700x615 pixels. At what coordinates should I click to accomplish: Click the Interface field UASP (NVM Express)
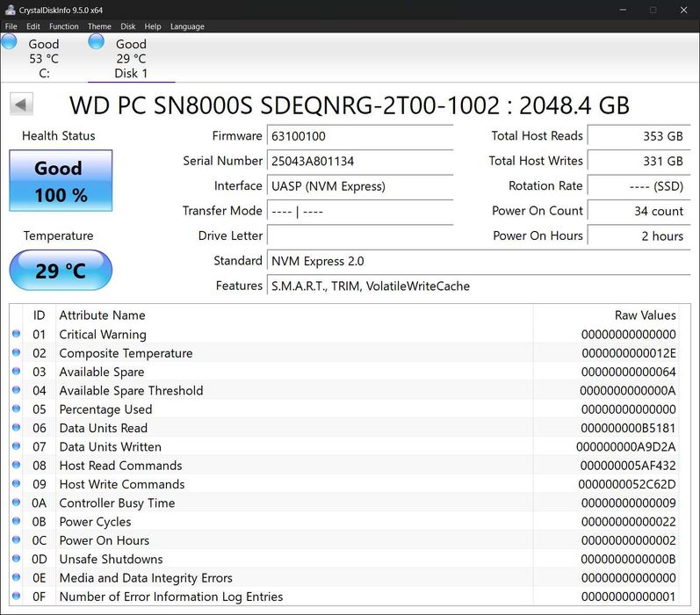(x=360, y=185)
